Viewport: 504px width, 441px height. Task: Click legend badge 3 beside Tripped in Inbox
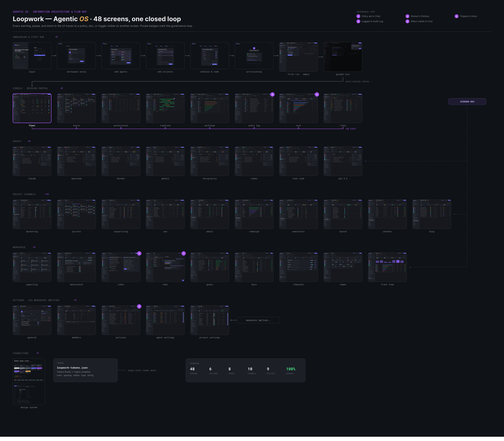click(x=457, y=16)
